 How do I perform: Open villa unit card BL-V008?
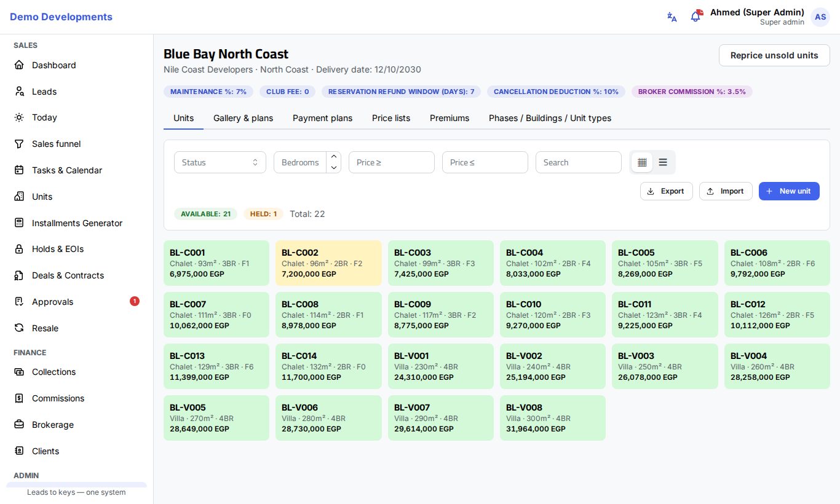553,418
